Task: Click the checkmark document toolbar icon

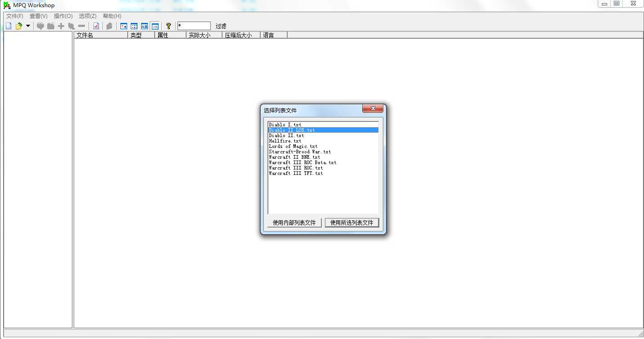Action: coord(96,26)
